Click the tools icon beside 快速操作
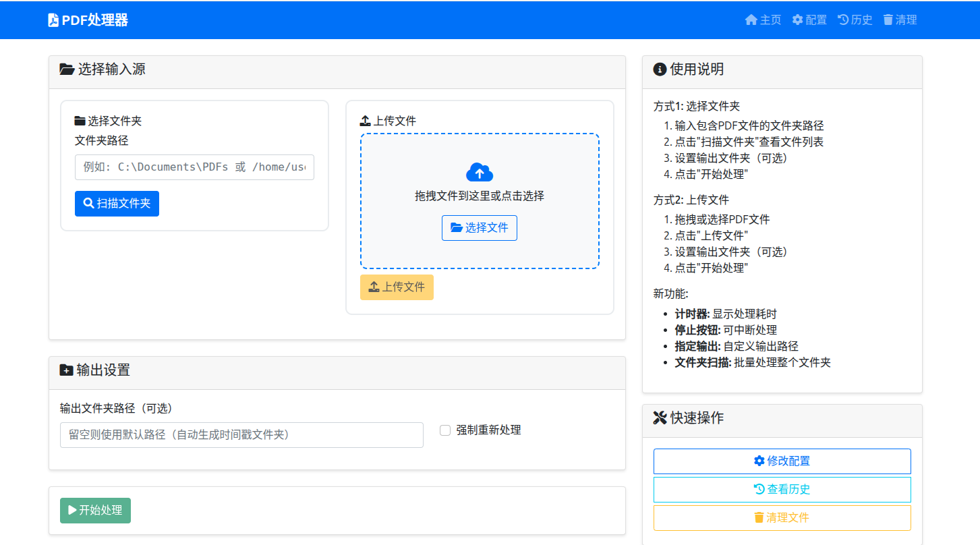The width and height of the screenshot is (980, 545). pos(660,418)
